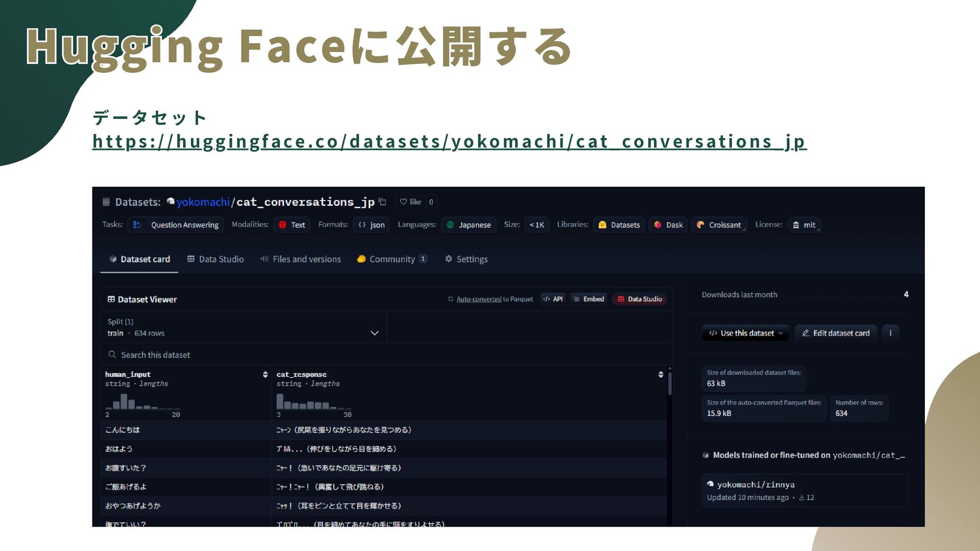Sort the human_input column

click(265, 374)
